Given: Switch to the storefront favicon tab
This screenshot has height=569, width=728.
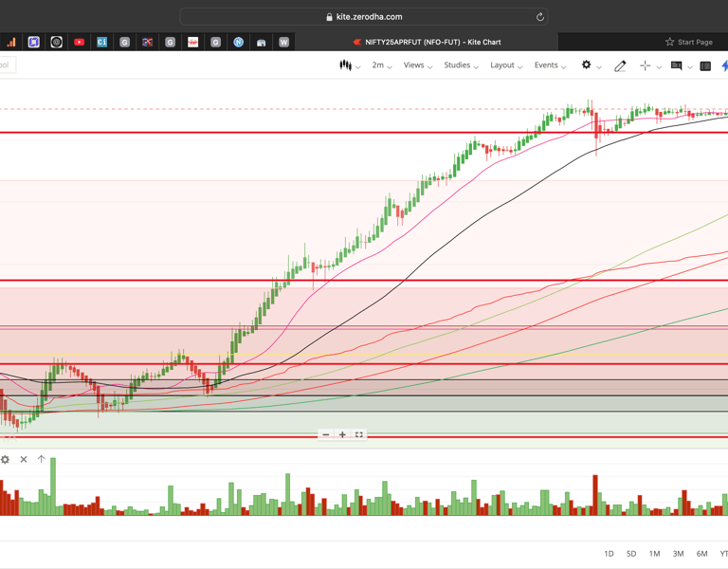Looking at the screenshot, I should (x=261, y=43).
